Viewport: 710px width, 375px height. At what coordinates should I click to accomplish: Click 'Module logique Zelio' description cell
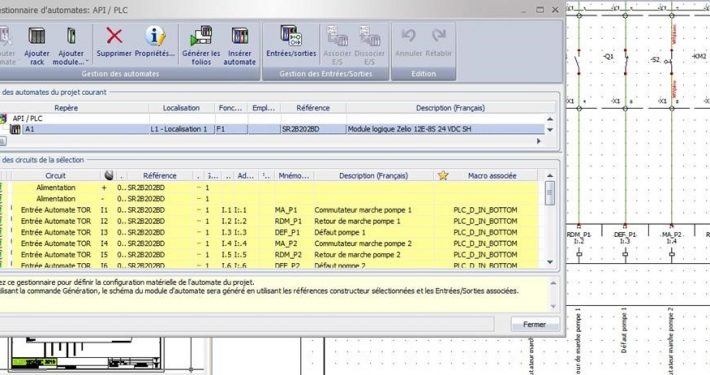pyautogui.click(x=409, y=129)
